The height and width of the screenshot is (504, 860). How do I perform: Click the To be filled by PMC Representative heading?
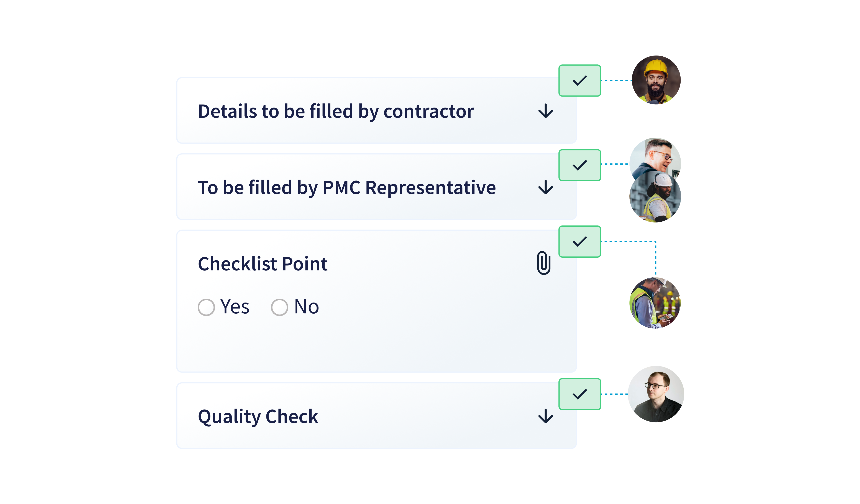347,188
